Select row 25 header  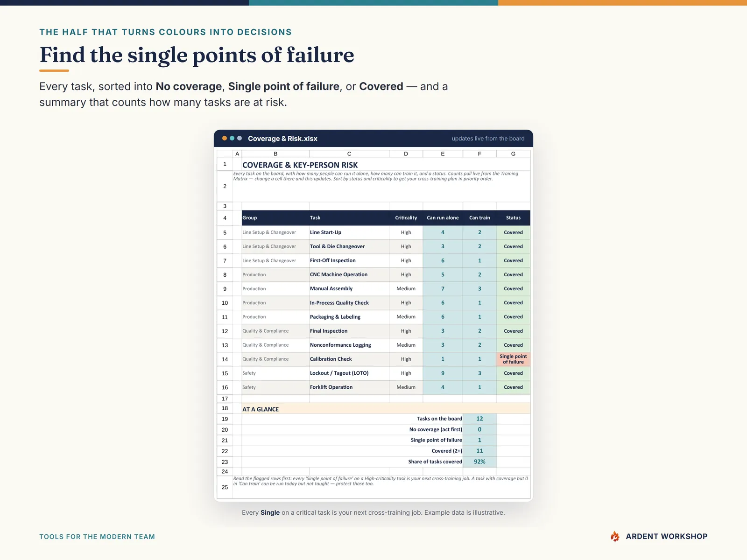pos(225,487)
